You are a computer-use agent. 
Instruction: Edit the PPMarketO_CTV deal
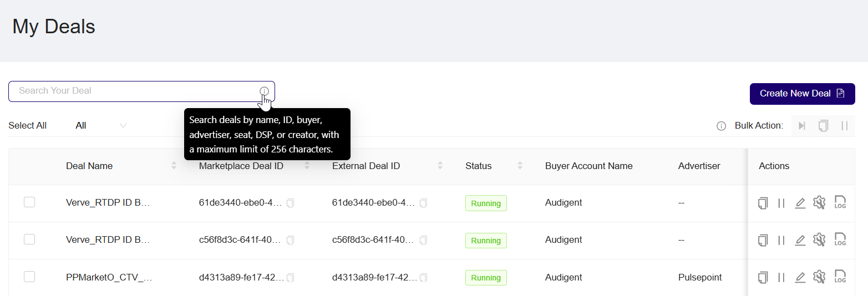(x=800, y=277)
